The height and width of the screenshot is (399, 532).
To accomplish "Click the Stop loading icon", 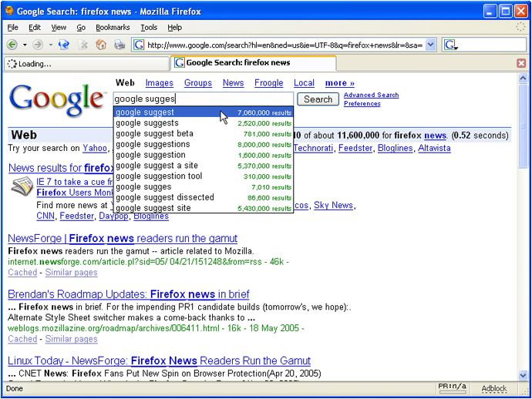I will [82, 45].
